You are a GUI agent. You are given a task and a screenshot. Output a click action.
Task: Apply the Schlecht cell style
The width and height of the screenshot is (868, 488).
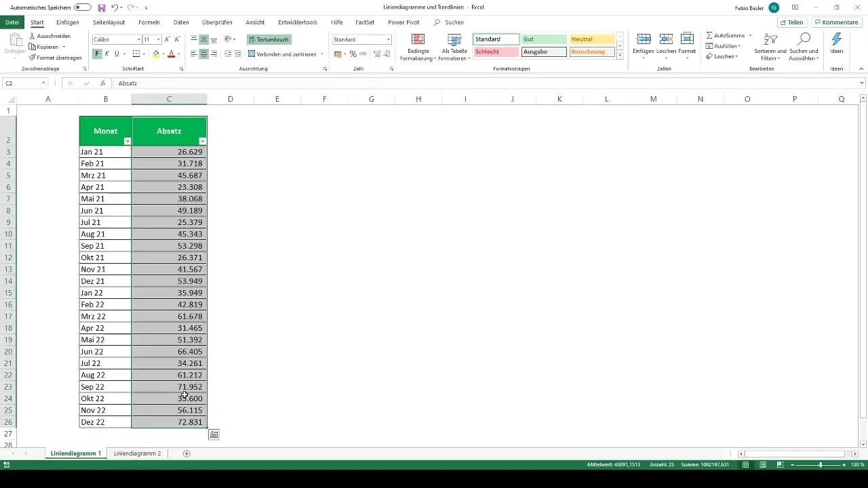click(496, 52)
